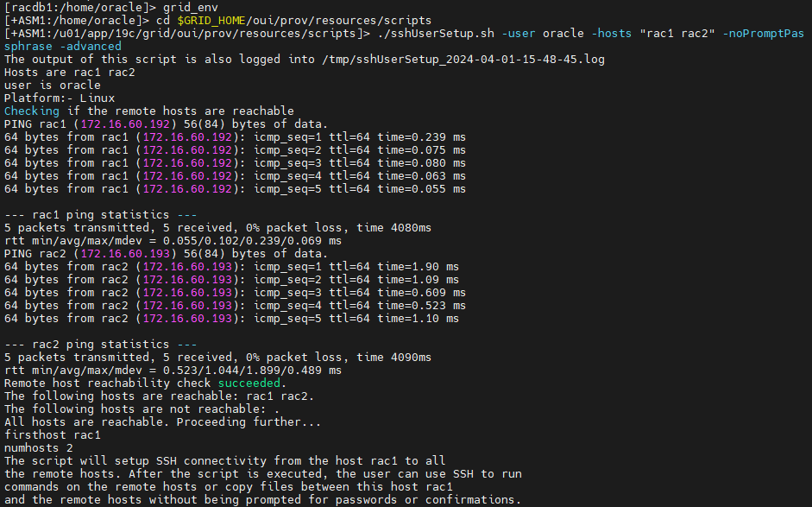Click the green word 'succeeded'
The width and height of the screenshot is (812, 507).
[x=249, y=383]
